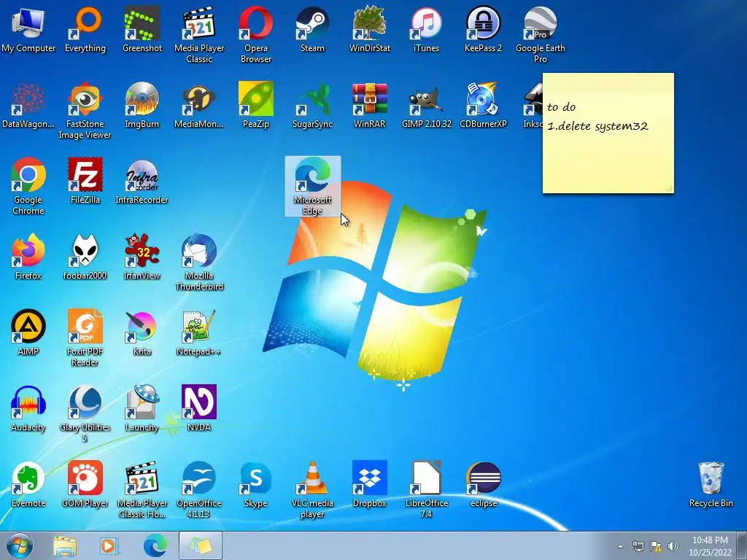Open Microsoft Edge from the taskbar
Screen dimensions: 747x560
(155, 545)
